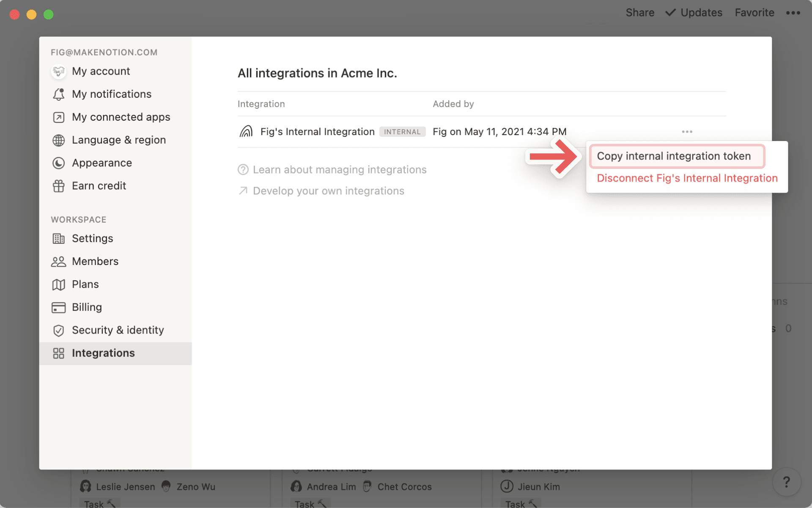812x508 pixels.
Task: Click the Billing card icon
Action: [59, 307]
